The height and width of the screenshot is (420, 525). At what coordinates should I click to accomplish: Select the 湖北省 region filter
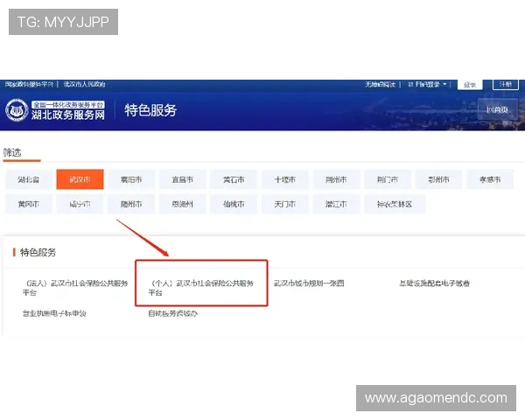[29, 179]
